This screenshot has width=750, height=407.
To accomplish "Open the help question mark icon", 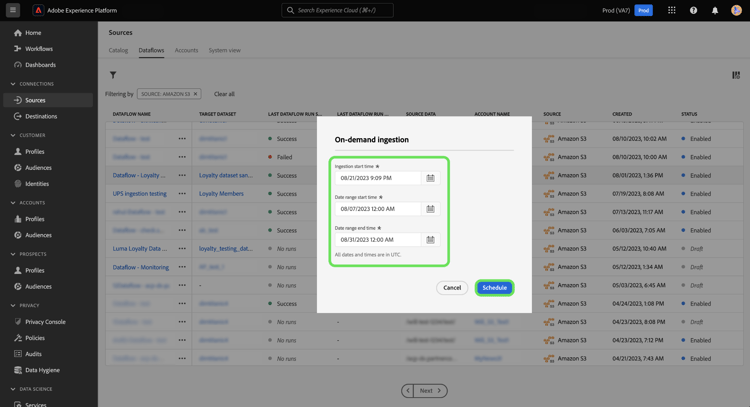I will [693, 10].
